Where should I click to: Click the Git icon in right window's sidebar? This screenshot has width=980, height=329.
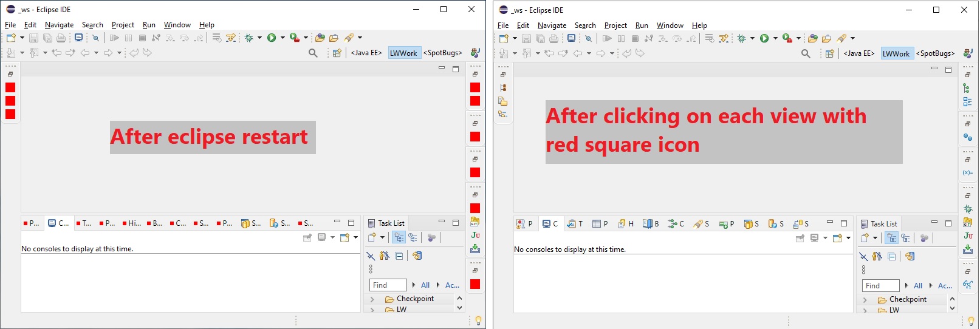tap(967, 222)
